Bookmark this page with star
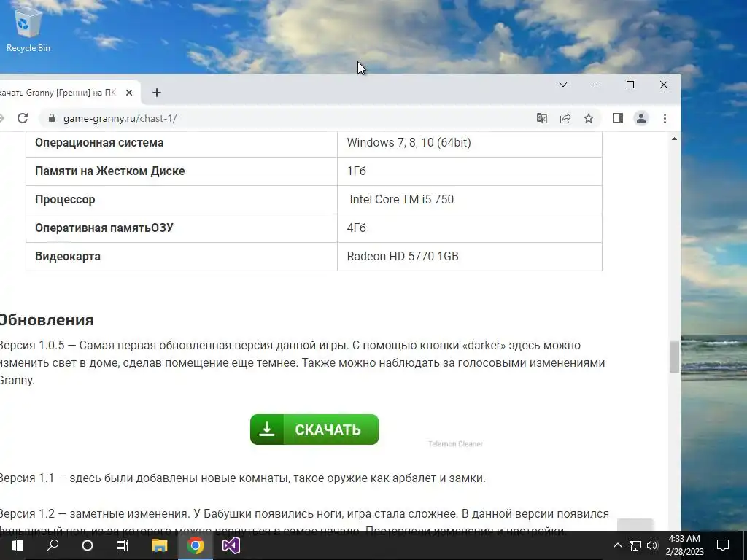747x560 pixels. pos(589,118)
